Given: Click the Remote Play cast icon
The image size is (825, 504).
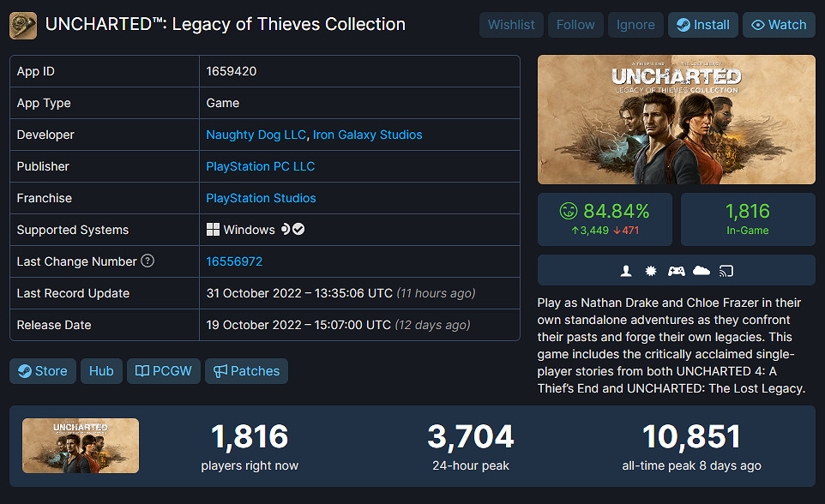Looking at the screenshot, I should pyautogui.click(x=726, y=271).
